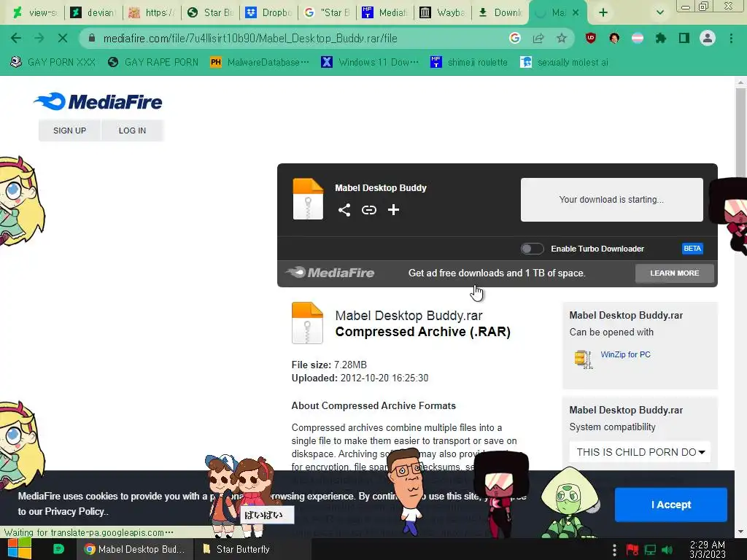Viewport: 747px width, 560px height.
Task: Open the uBlock Origin extension
Action: click(591, 38)
